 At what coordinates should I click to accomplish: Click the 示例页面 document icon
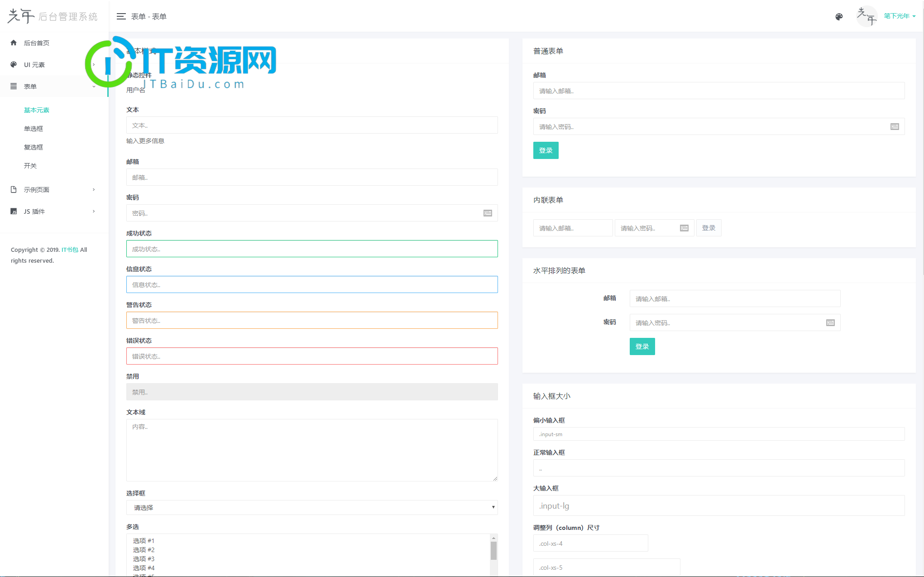click(13, 189)
